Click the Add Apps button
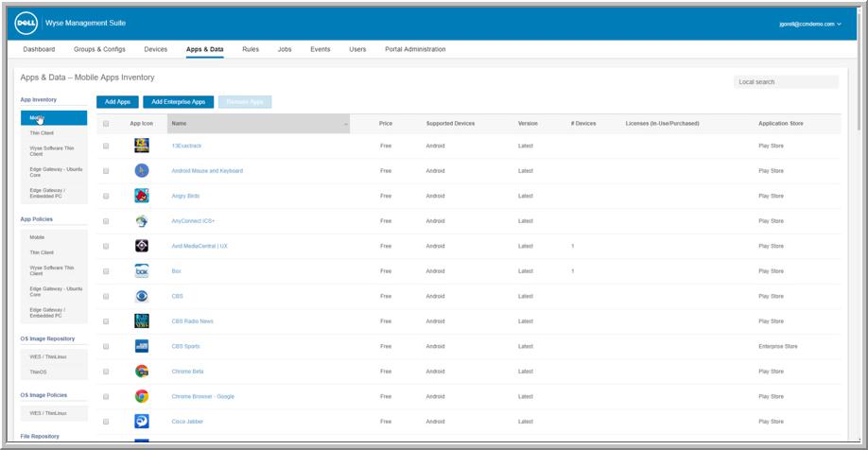The width and height of the screenshot is (868, 450). [117, 102]
